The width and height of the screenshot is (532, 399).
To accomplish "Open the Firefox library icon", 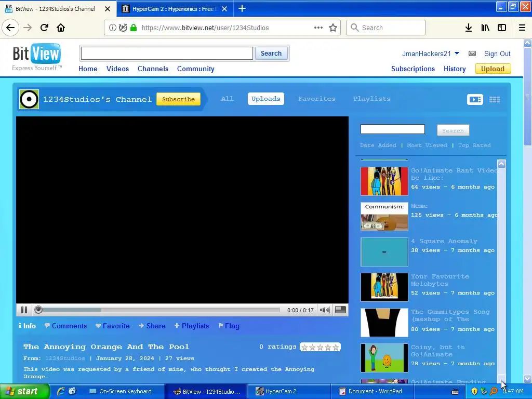I will click(485, 28).
